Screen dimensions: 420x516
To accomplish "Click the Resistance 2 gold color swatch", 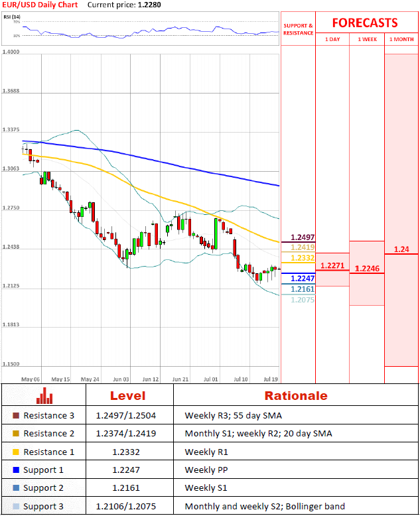I will point(16,433).
